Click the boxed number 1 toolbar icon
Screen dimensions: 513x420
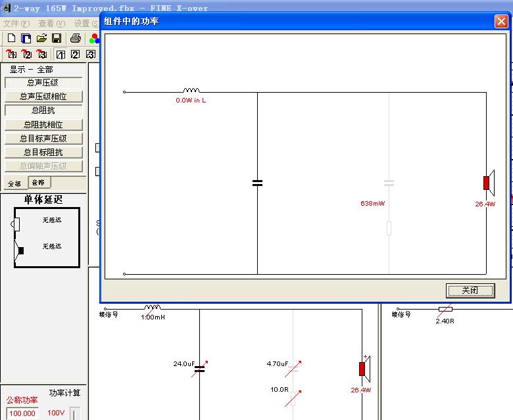(61, 55)
